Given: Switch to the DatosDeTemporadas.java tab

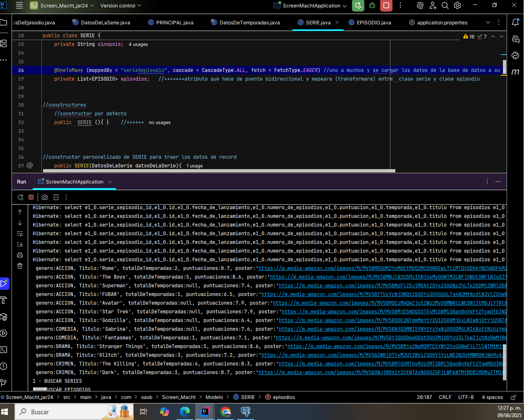Looking at the screenshot, I should coord(245,22).
